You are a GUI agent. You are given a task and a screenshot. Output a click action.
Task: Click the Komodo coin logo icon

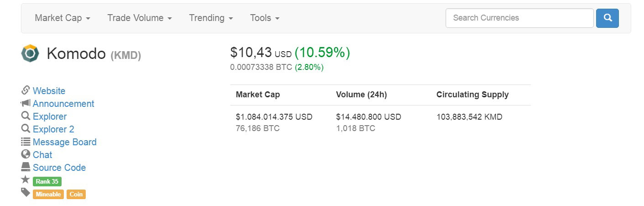30,53
